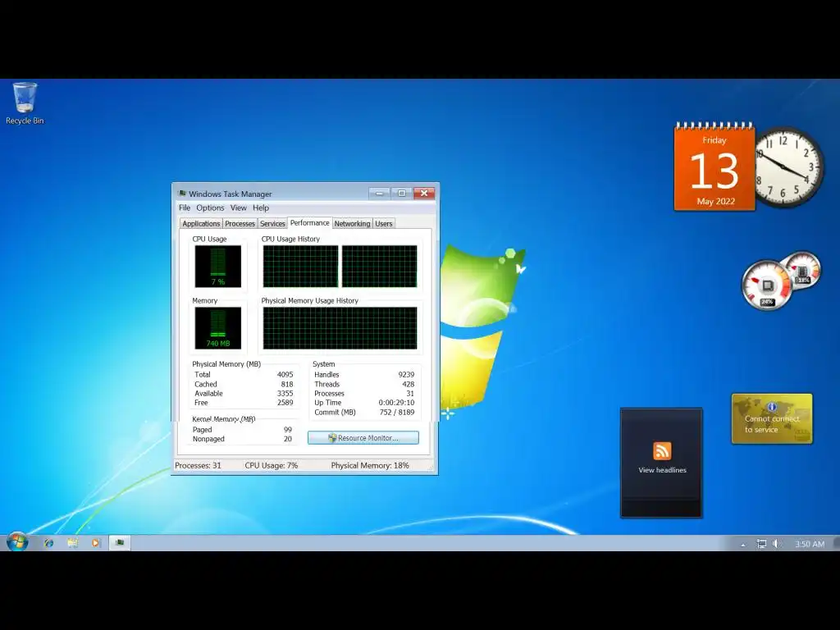Close the Windows Task Manager window
Viewport: 840px width, 630px height.
[x=424, y=193]
